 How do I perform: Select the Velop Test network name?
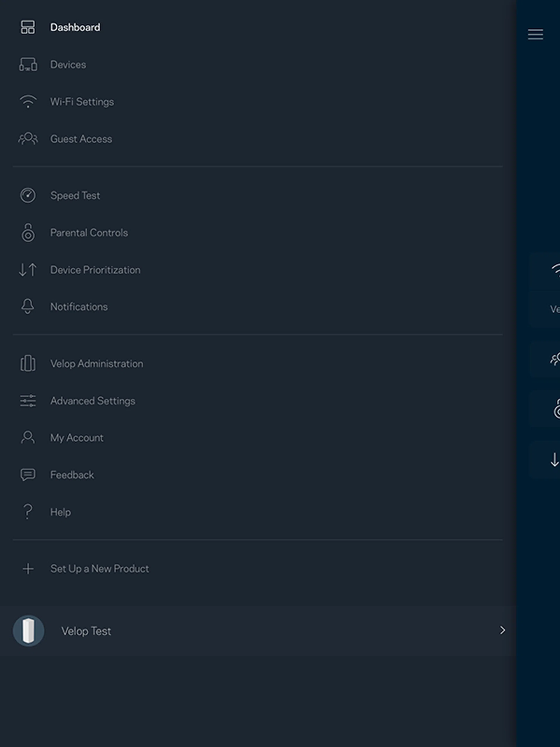tap(86, 631)
